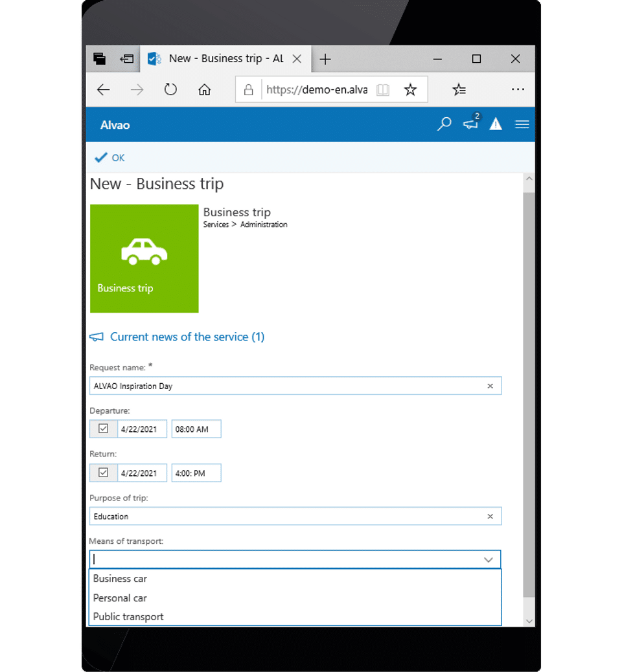Click the browser URL address text

click(x=317, y=89)
